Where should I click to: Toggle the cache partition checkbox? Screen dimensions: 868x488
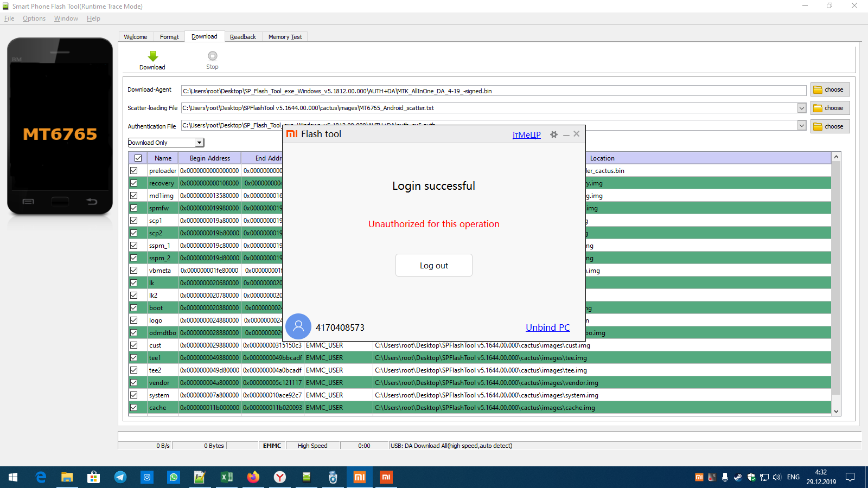click(x=134, y=408)
